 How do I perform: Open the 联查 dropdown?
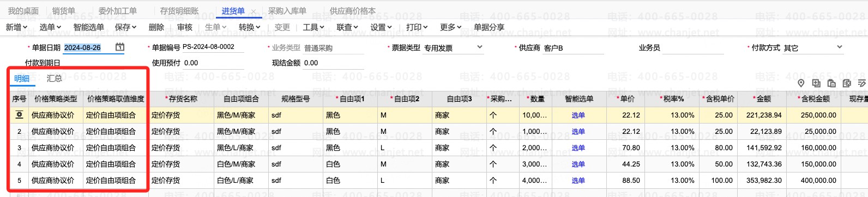[347, 27]
